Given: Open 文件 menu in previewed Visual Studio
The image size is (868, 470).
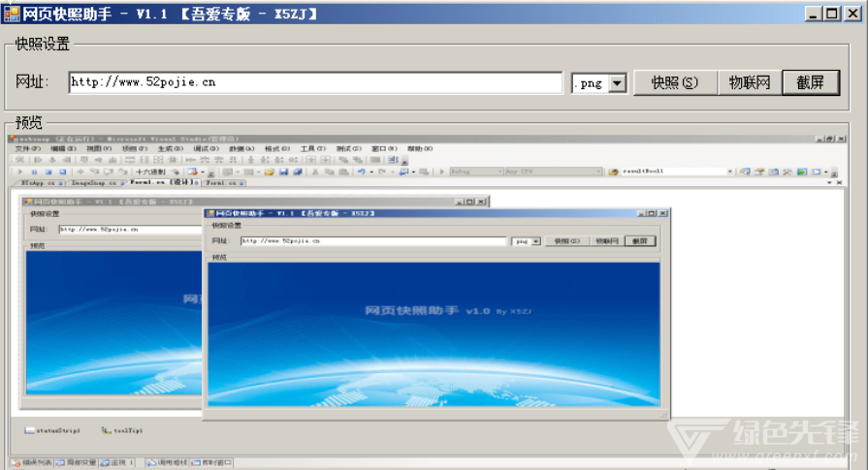Looking at the screenshot, I should coord(28,148).
